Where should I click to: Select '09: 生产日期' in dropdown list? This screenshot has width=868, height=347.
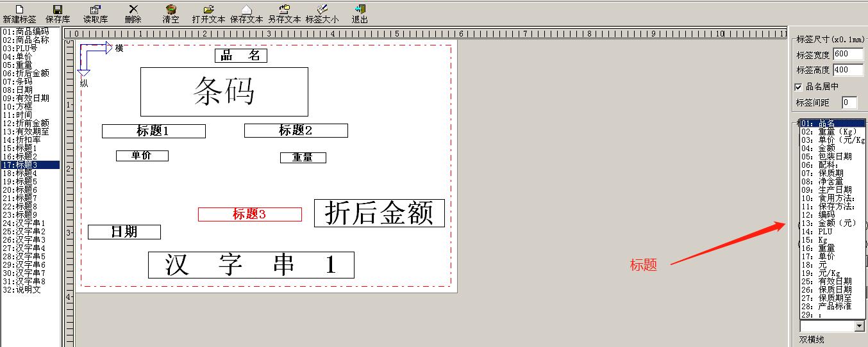tap(833, 190)
